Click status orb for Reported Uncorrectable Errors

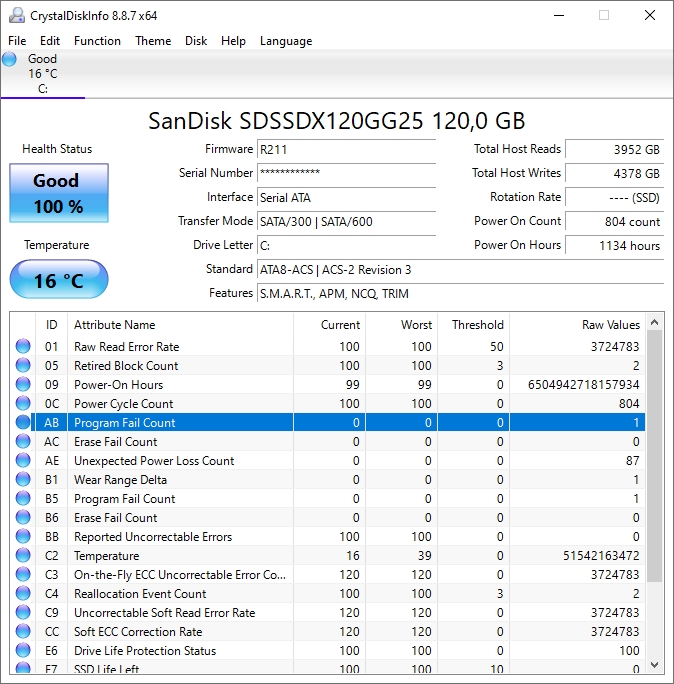(23, 536)
